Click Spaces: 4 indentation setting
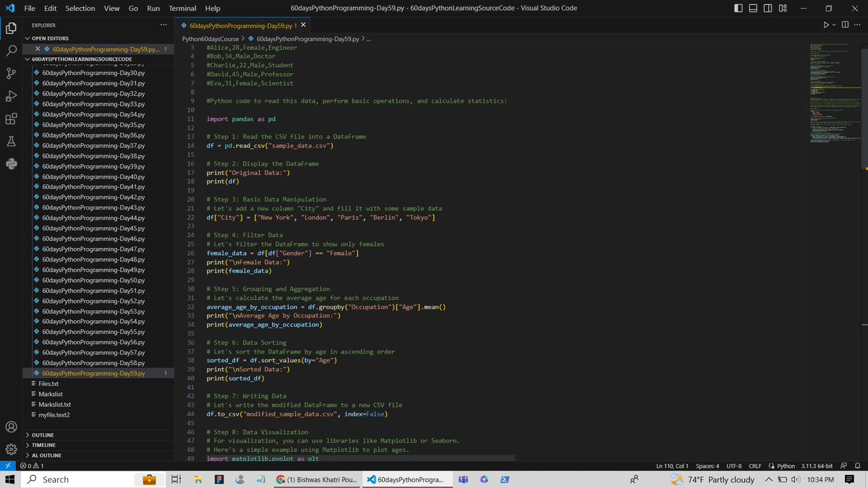Viewport: 868px width, 488px height. click(x=707, y=466)
